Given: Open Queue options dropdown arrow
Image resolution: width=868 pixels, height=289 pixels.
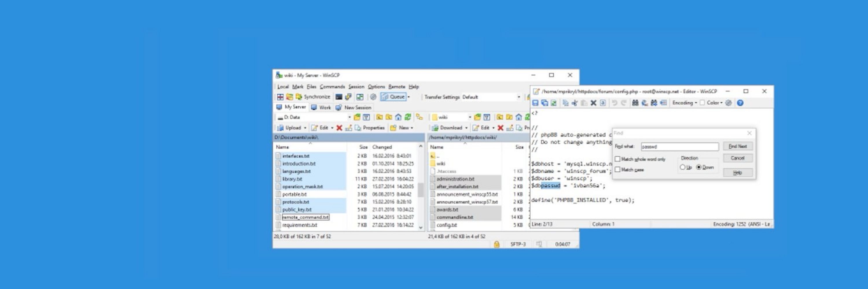Looking at the screenshot, I should tap(408, 97).
